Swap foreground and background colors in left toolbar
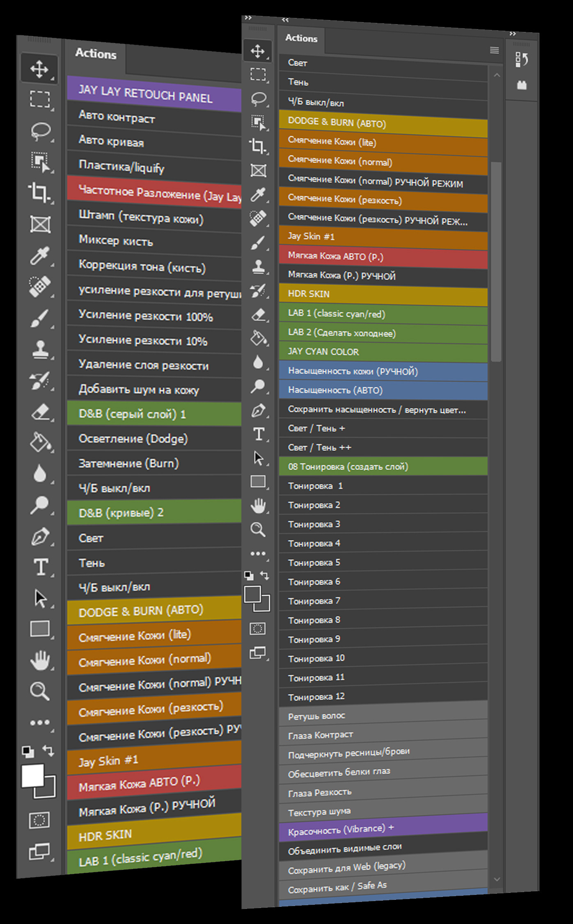 click(48, 751)
